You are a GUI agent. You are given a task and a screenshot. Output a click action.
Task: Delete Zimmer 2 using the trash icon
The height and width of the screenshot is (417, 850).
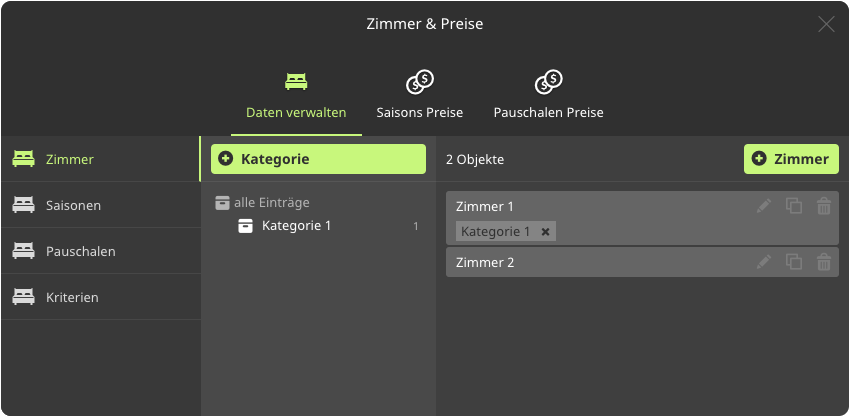(x=824, y=262)
